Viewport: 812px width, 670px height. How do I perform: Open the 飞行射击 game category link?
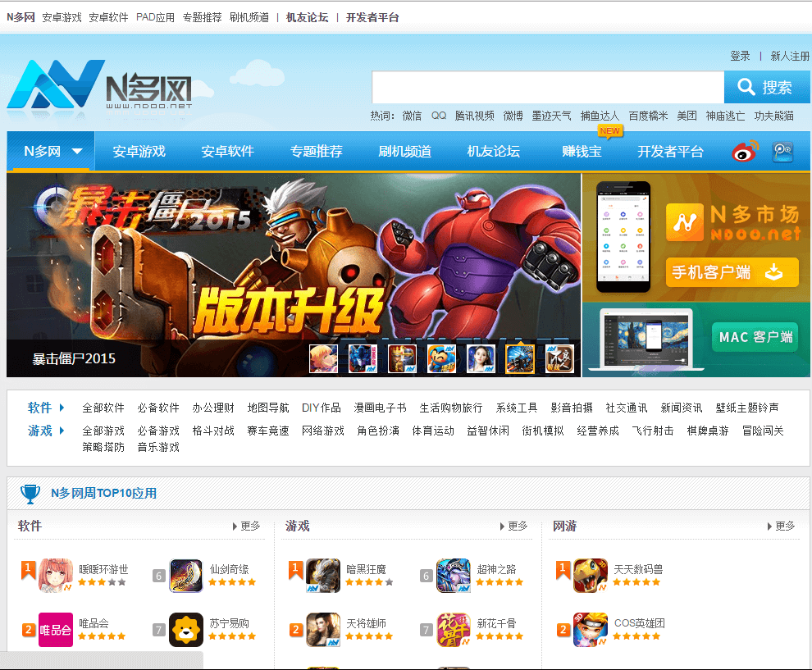coord(653,431)
